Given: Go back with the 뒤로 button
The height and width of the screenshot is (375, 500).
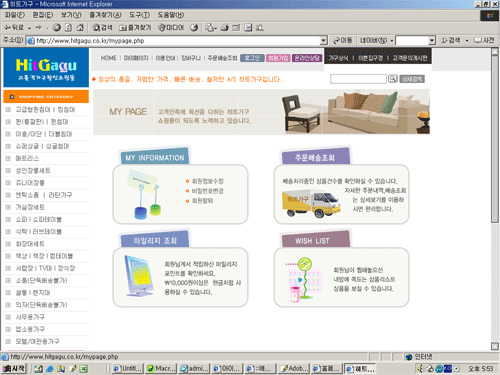Looking at the screenshot, I should tap(14, 28).
